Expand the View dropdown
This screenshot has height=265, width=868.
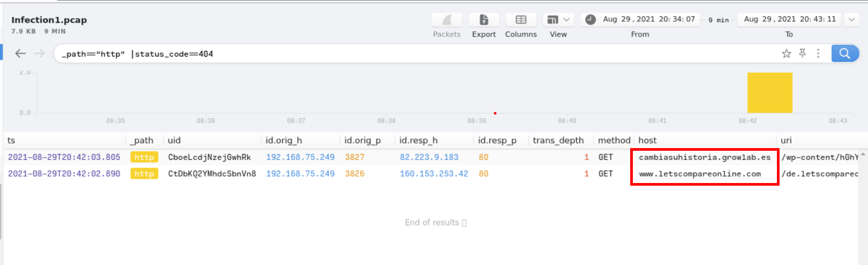click(x=558, y=20)
